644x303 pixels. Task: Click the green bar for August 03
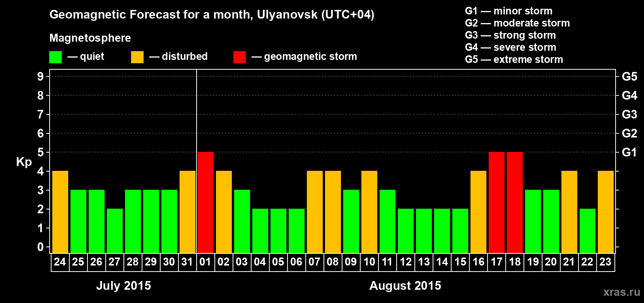[242, 221]
